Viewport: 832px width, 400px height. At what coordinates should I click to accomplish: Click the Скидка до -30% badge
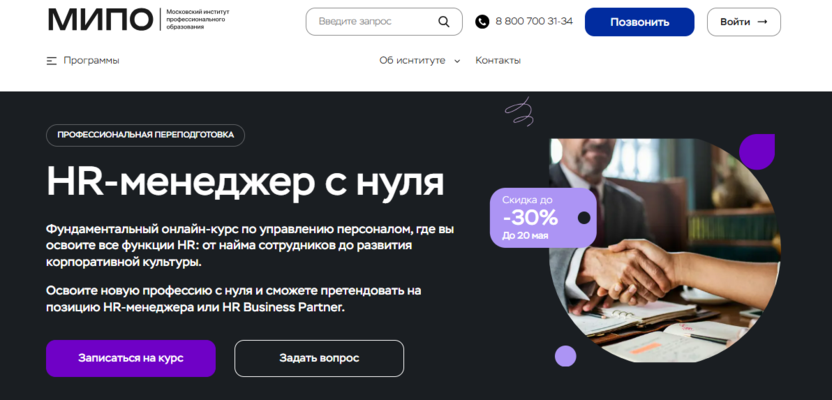(x=543, y=218)
